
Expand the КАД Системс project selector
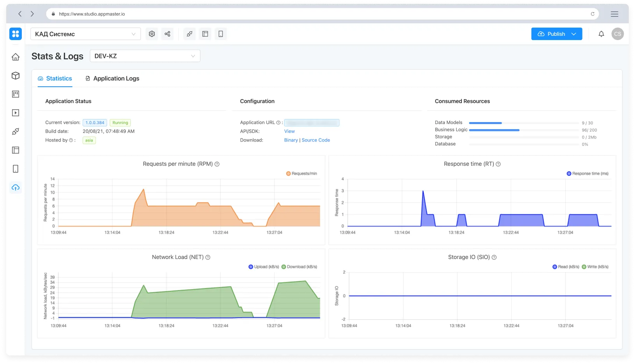pyautogui.click(x=85, y=34)
